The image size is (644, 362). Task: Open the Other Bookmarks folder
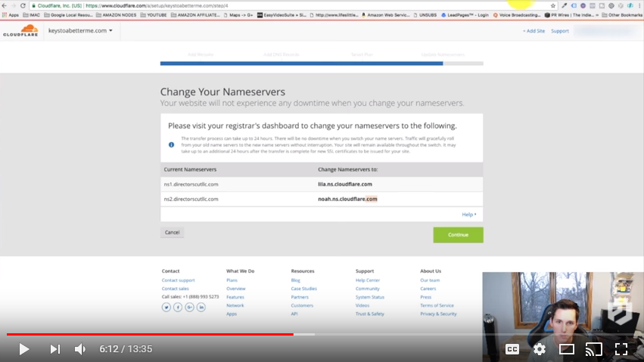(622, 15)
